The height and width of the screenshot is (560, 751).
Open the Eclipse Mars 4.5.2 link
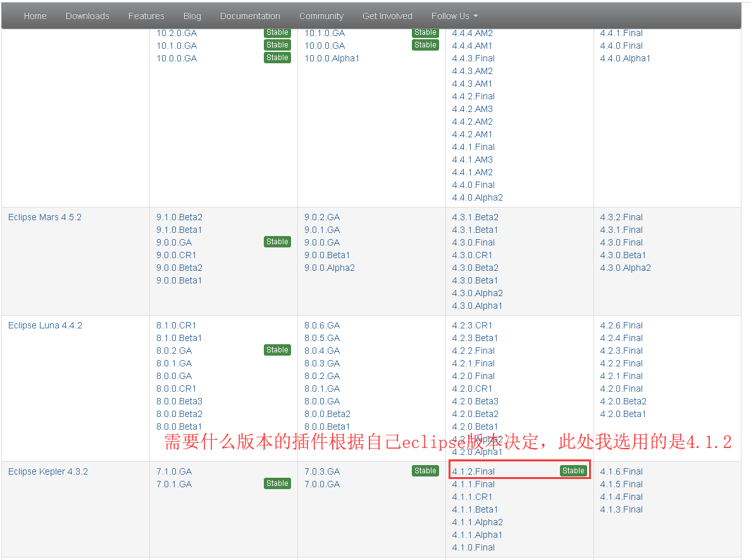click(x=44, y=217)
